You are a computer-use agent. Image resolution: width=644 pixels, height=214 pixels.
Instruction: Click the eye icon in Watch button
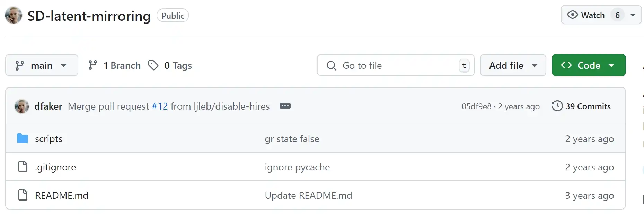[572, 15]
